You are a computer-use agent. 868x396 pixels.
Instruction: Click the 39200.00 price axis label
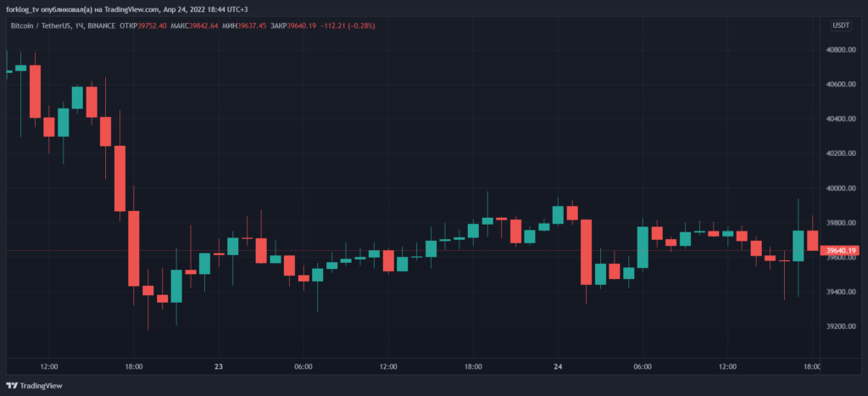point(840,326)
